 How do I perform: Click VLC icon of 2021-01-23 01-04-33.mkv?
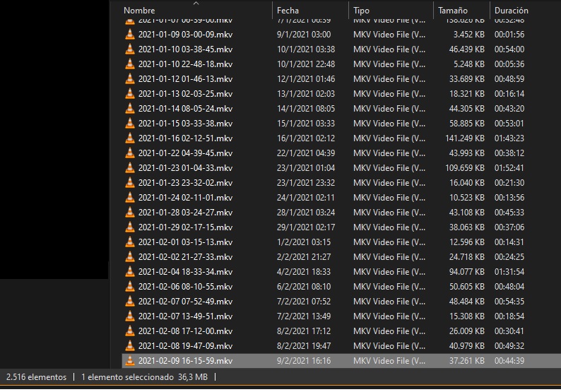130,167
